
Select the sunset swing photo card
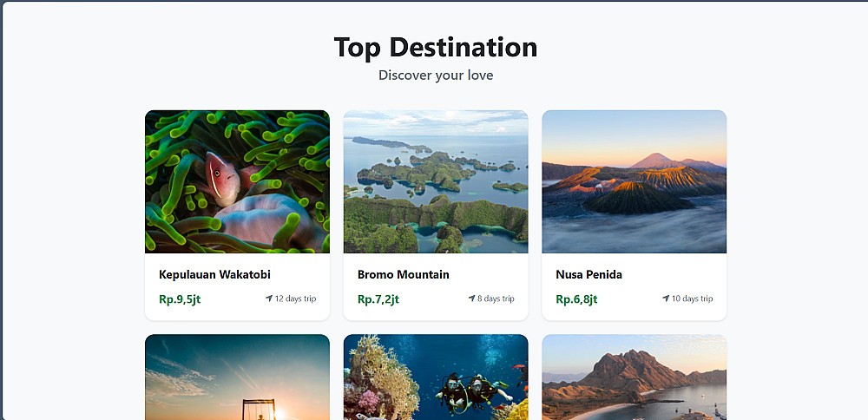(x=237, y=377)
